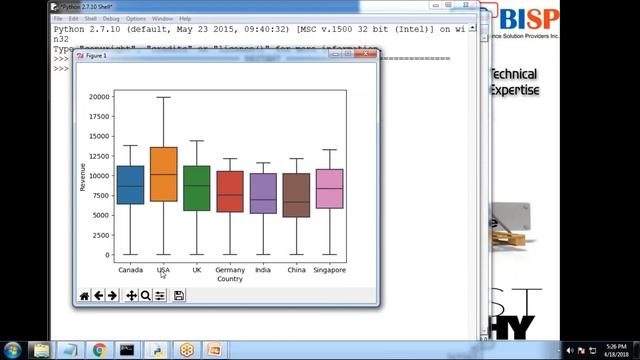The width and height of the screenshot is (640, 360).
Task: Open Configure subplots sliders icon
Action: [x=160, y=296]
